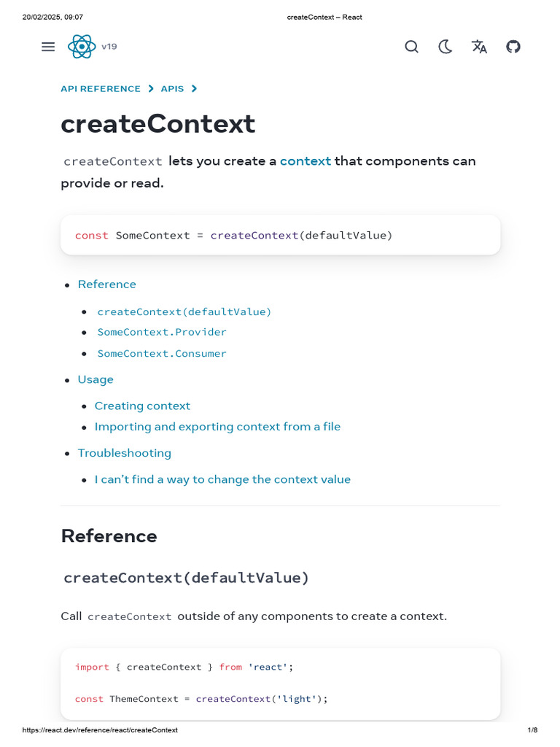
Task: Select the APIs breadcrumb link
Action: (172, 89)
